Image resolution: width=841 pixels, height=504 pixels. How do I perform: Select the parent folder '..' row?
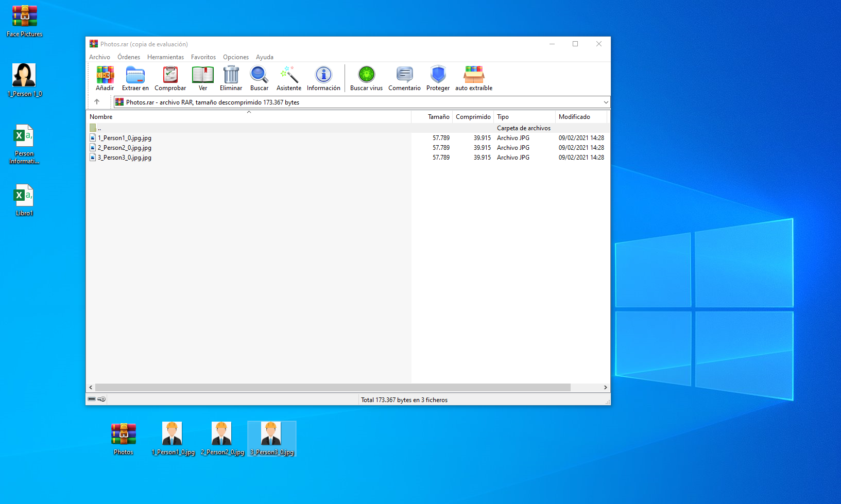(348, 128)
